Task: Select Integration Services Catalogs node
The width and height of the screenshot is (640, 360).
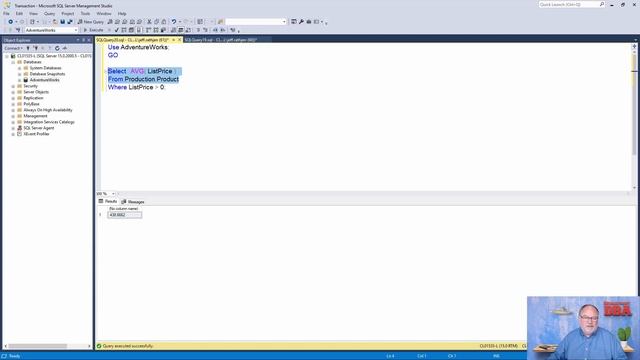Action: [49, 122]
